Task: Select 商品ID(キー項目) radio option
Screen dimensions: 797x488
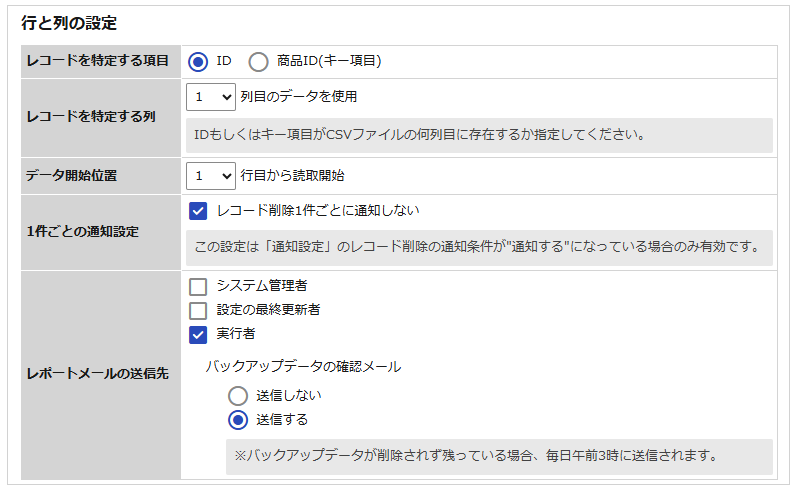Action: [258, 62]
